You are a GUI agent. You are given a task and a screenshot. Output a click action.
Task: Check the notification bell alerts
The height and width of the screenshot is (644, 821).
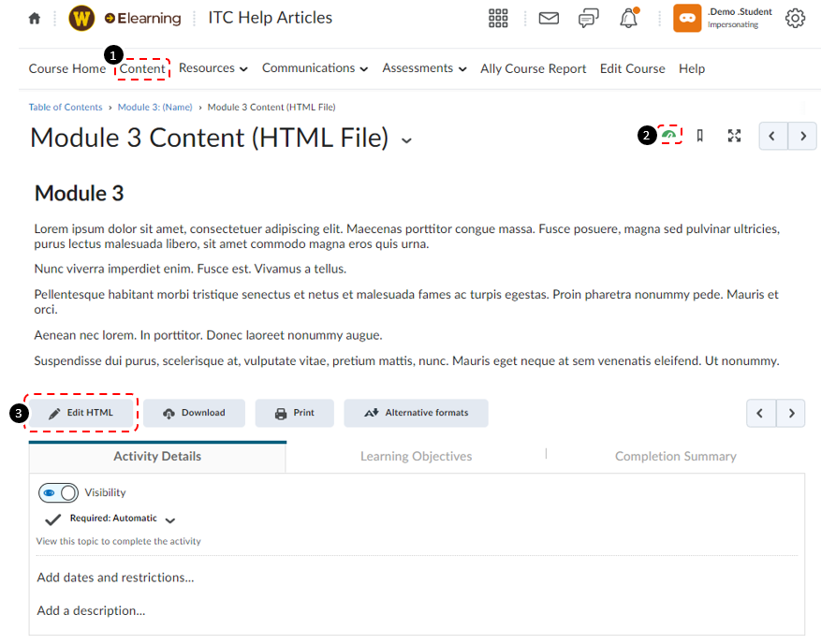pyautogui.click(x=628, y=18)
